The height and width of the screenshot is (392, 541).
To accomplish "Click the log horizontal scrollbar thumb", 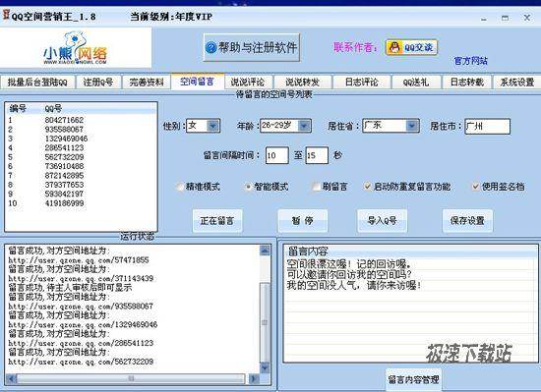I will click(x=131, y=379).
